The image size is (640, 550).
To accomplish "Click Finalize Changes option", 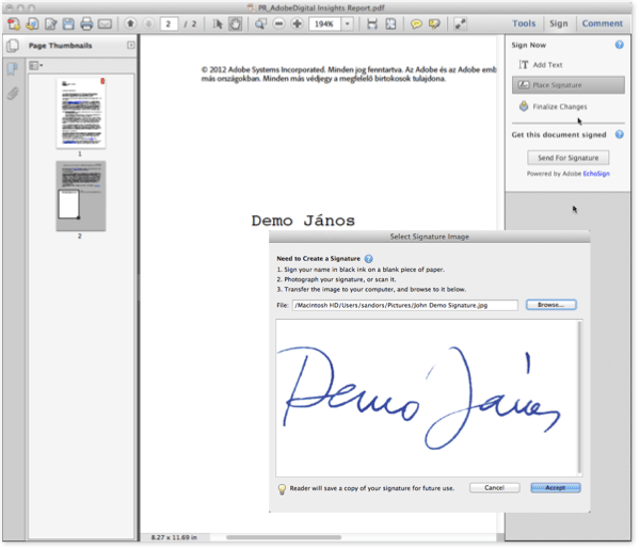I will (553, 106).
